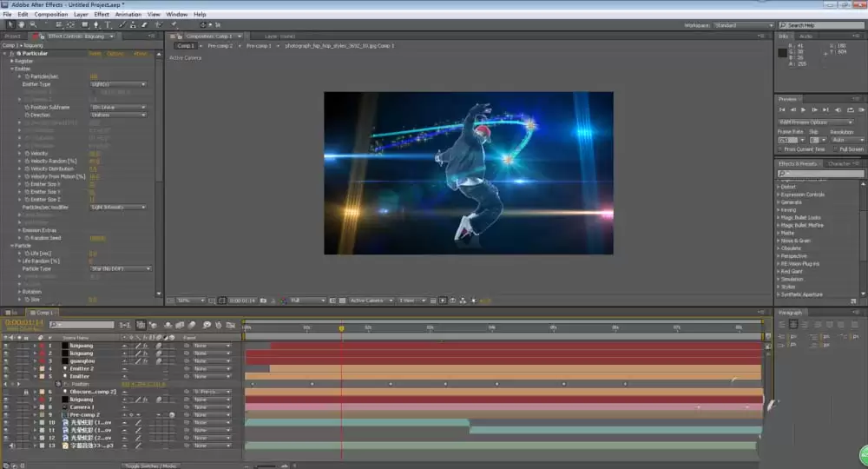Toggle Motion Blur enable in timeline header
Screen dimensions: 868x469
[192, 325]
